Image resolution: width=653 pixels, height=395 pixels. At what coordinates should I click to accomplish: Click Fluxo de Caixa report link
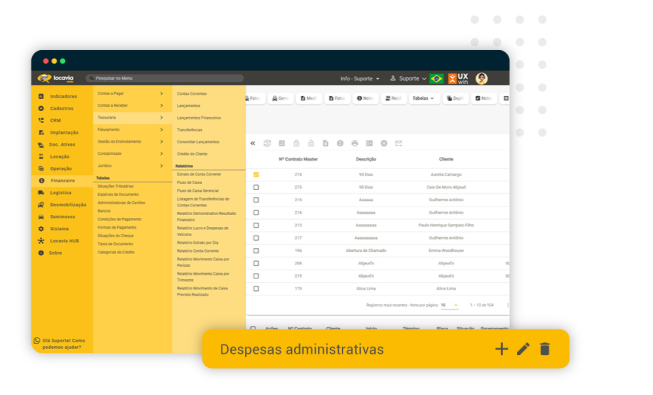click(x=189, y=182)
